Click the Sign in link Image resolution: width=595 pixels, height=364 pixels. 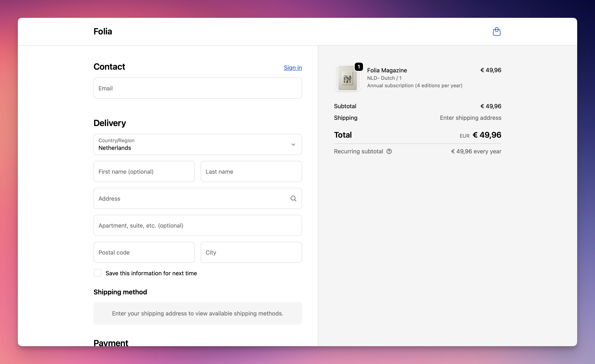(x=293, y=68)
